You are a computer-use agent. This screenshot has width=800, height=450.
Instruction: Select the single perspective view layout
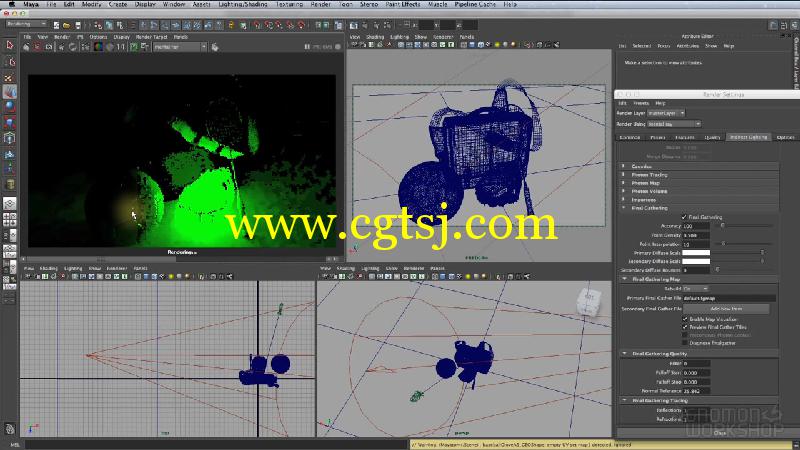pyautogui.click(x=10, y=204)
